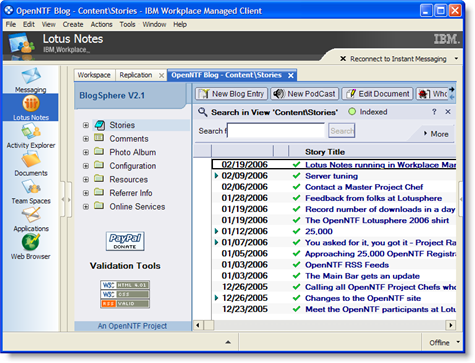Open Team Spaces in the sidebar
475x363 pixels.
(x=31, y=191)
